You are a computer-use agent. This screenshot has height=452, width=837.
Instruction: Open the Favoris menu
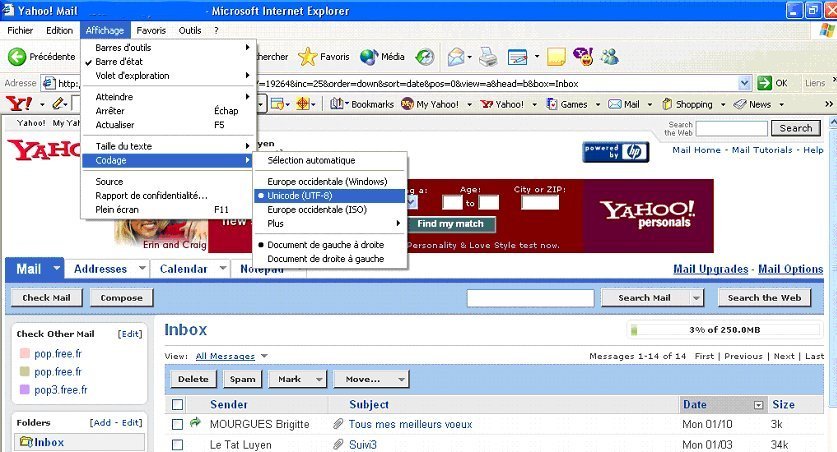coord(151,30)
